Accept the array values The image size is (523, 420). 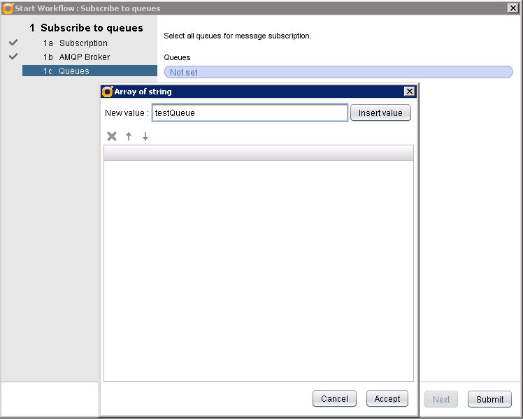point(387,398)
